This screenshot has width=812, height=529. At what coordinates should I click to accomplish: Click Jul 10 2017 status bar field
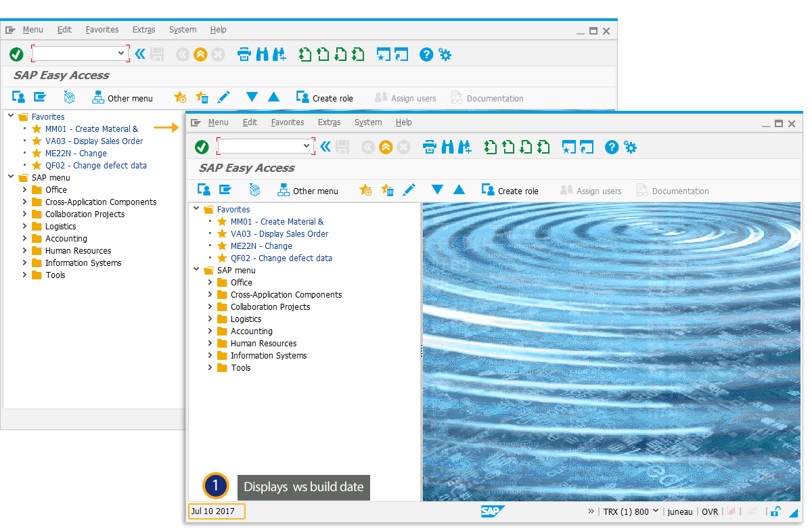[x=217, y=511]
